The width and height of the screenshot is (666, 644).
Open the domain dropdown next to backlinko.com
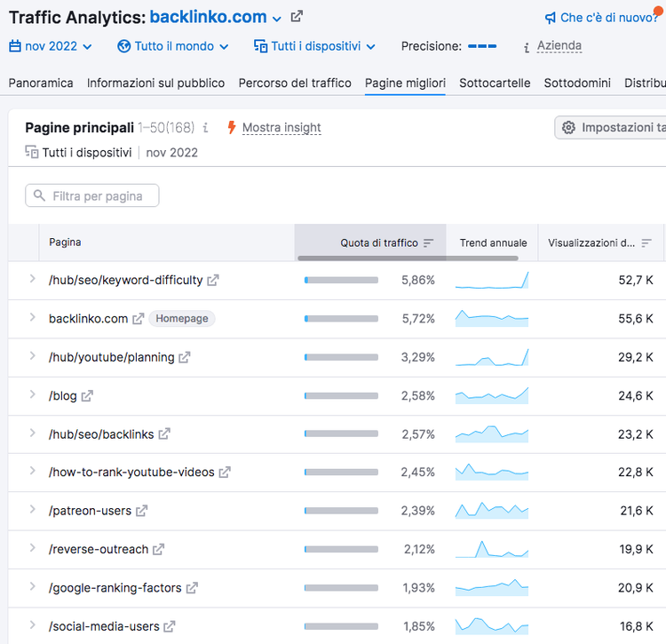click(x=277, y=20)
